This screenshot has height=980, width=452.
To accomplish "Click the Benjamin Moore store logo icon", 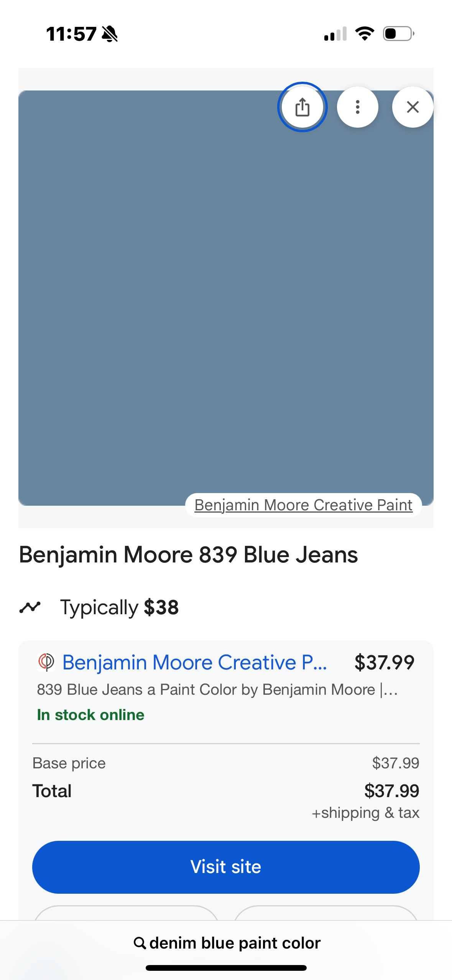I will [46, 662].
